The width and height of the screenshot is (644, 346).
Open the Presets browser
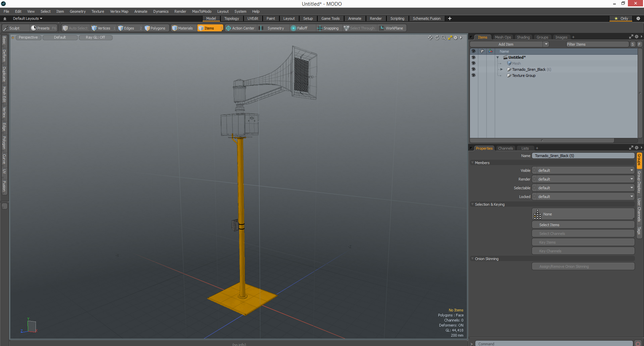pos(43,28)
